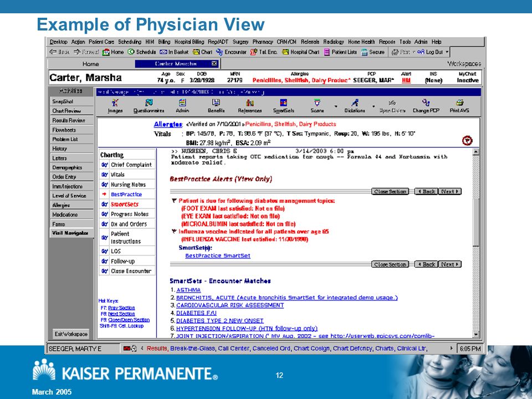Select the BestPractice charting section
Viewport: 532px width, 399px height.
point(127,195)
